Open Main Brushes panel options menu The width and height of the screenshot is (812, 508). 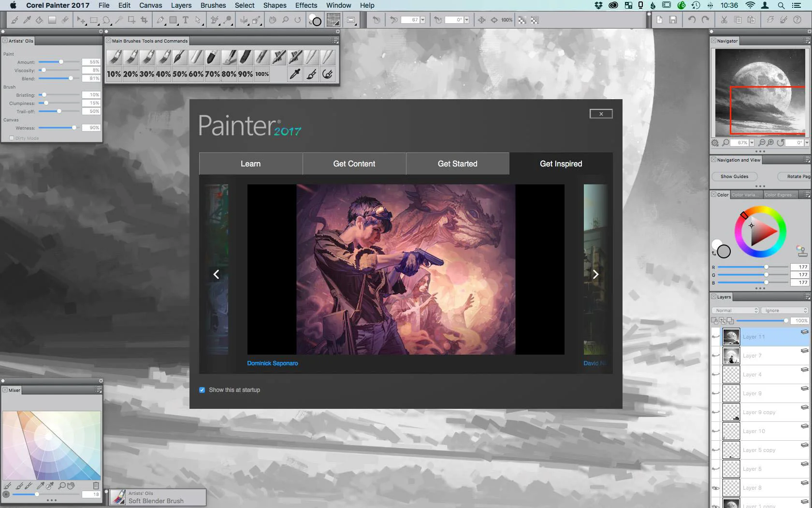(x=335, y=41)
